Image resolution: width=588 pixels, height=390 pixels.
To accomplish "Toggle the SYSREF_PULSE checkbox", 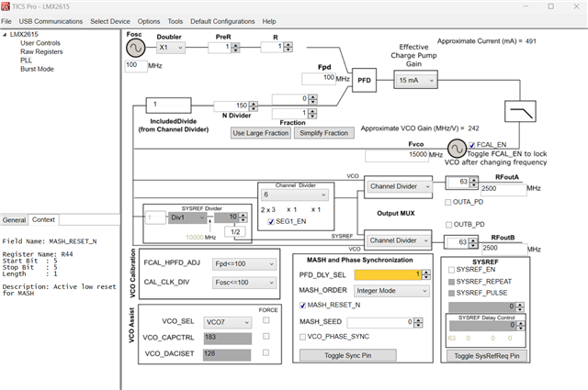I will [451, 293].
